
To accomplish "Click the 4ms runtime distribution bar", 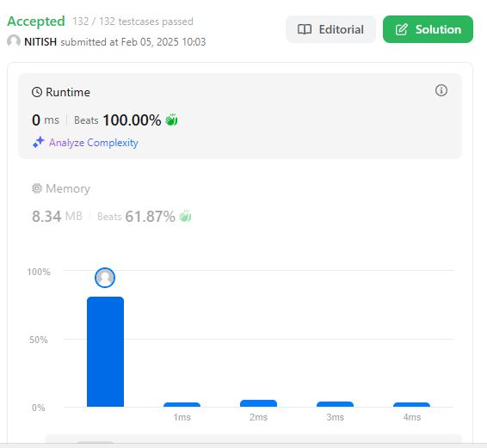I will 411,404.
